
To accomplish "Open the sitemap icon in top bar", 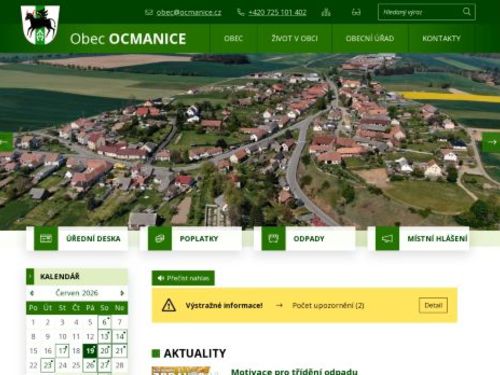I will click(x=326, y=12).
